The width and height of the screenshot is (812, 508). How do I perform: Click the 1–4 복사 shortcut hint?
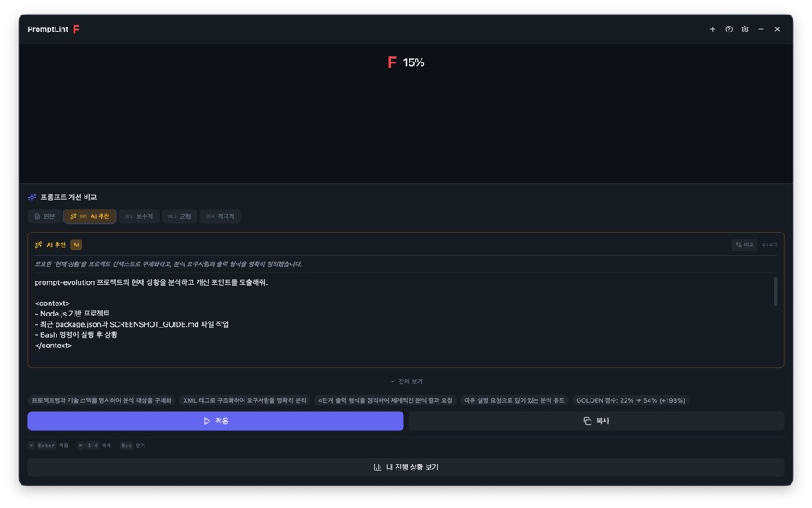tap(94, 446)
